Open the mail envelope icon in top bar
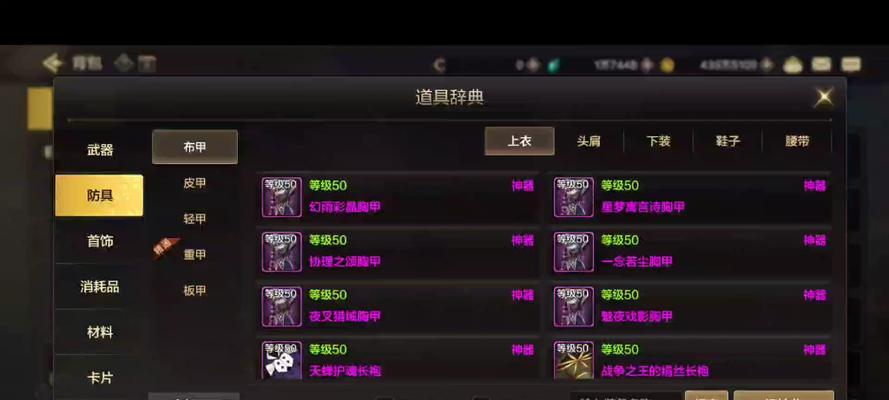889x400 pixels. (821, 65)
